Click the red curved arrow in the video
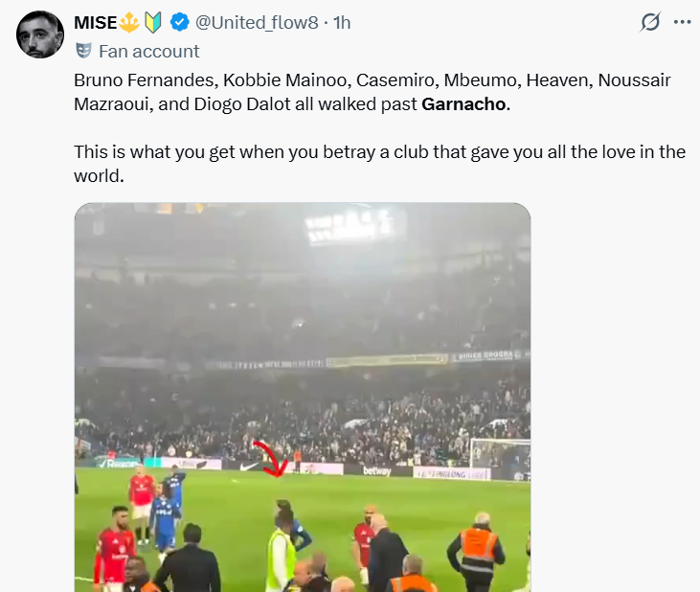The image size is (700, 592). pos(270,458)
